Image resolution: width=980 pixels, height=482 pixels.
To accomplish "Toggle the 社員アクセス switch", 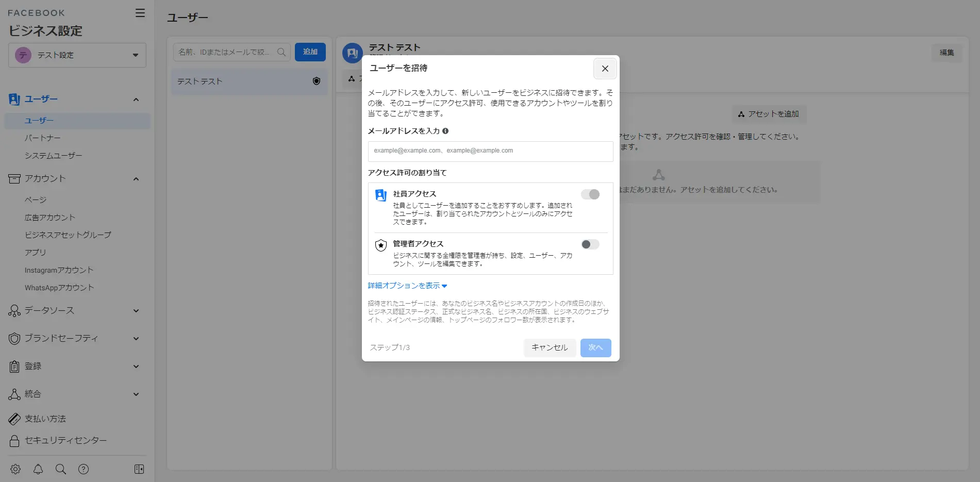I will tap(590, 194).
